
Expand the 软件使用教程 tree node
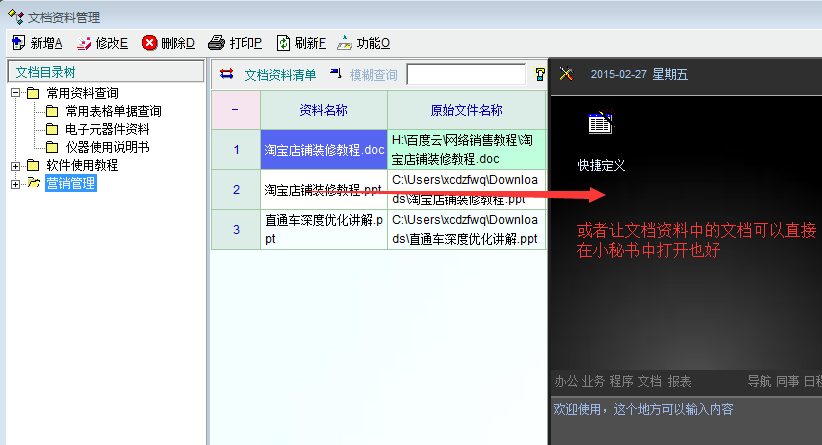coord(16,165)
